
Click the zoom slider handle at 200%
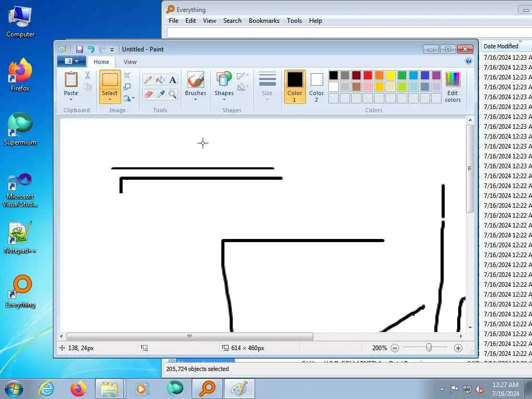click(429, 348)
